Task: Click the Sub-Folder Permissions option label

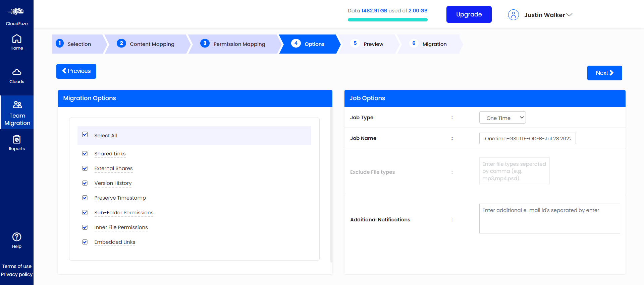Action: pyautogui.click(x=124, y=213)
